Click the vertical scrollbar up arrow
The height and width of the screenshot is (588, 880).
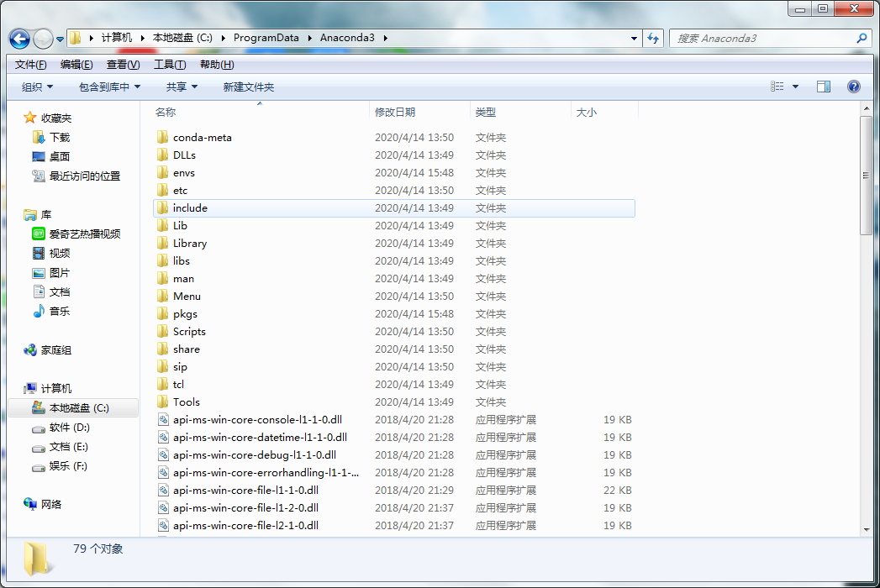point(867,109)
